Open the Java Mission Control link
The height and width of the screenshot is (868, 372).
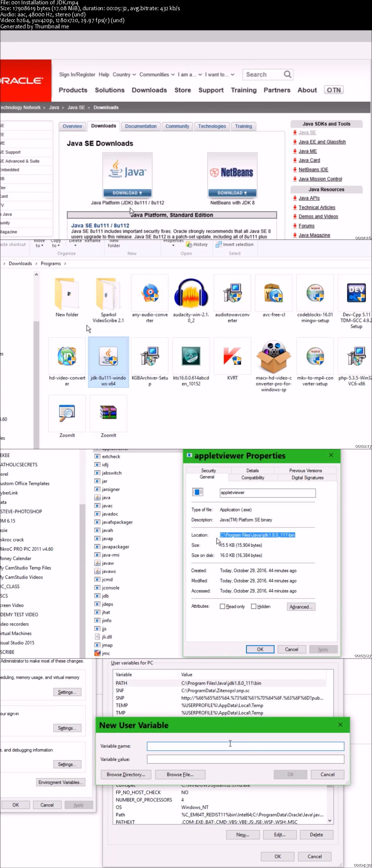tap(320, 179)
